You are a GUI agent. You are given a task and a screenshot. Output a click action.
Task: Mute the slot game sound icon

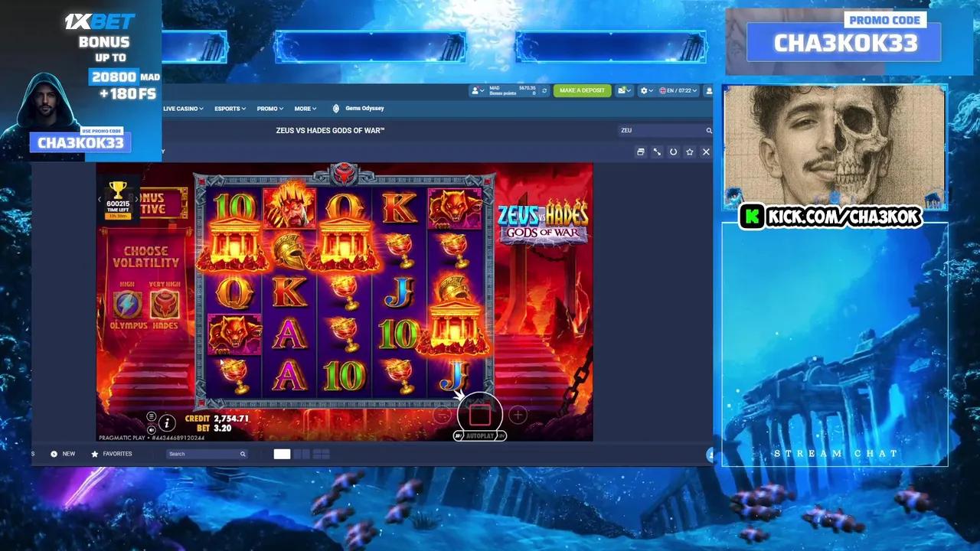click(x=152, y=430)
